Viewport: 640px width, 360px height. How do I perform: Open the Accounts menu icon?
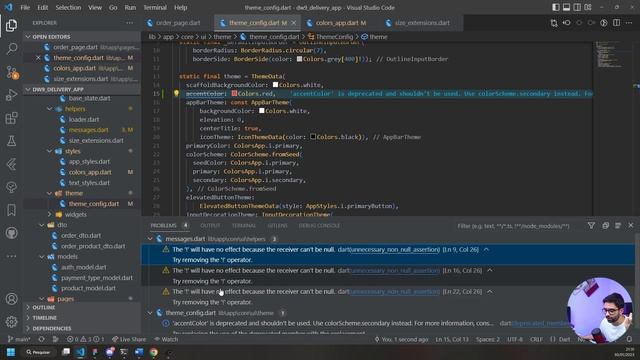[x=11, y=299]
